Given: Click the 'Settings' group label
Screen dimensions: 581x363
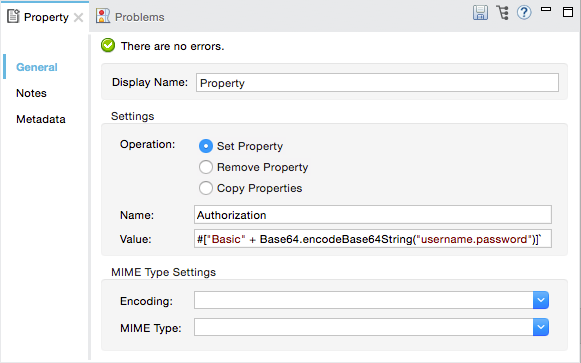Looking at the screenshot, I should pos(133,116).
